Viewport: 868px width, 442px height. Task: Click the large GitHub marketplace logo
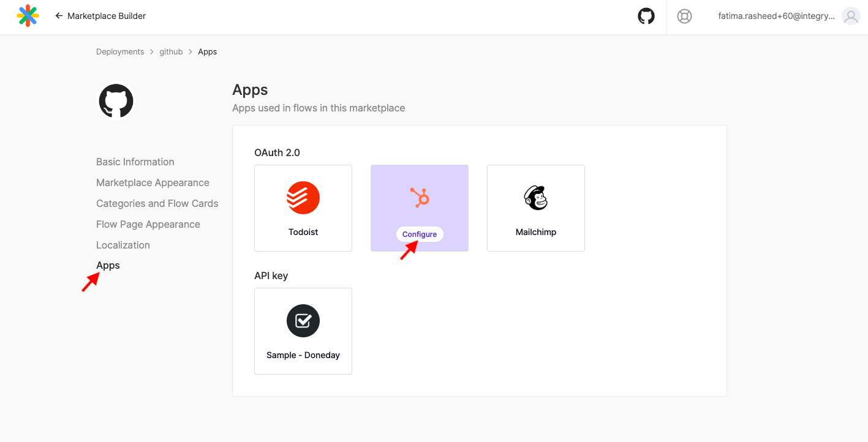coord(116,101)
